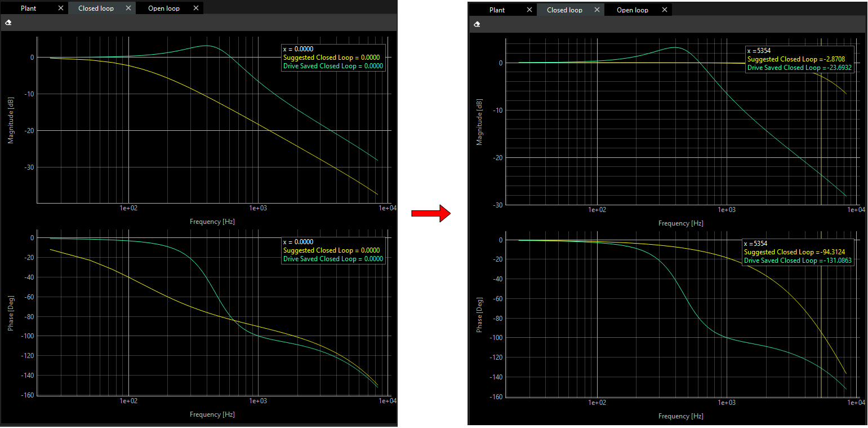Open the Open loop tab in right panel
The width and height of the screenshot is (868, 428).
pos(633,10)
